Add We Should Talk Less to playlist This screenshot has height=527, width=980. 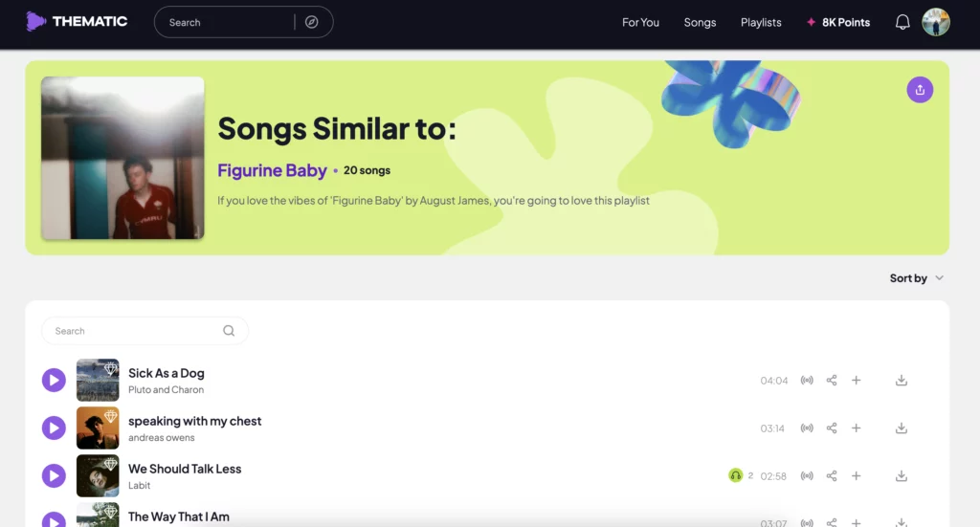[x=857, y=476]
